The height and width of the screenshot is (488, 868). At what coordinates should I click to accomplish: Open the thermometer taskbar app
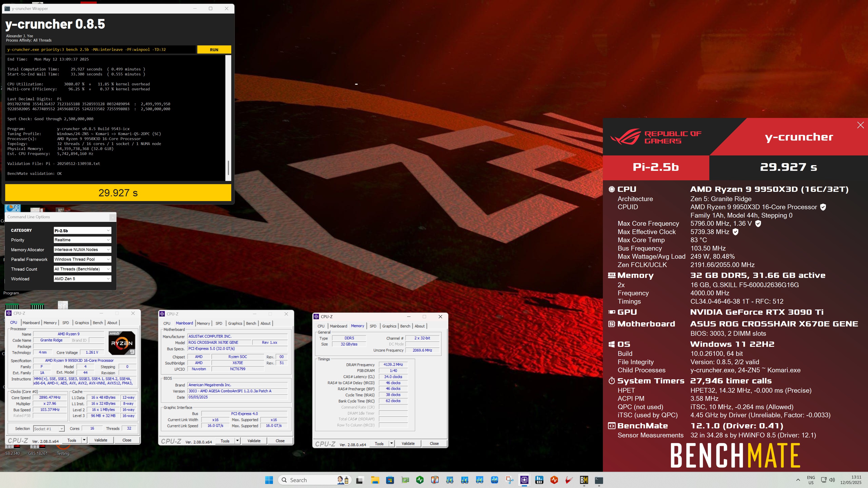click(435, 480)
